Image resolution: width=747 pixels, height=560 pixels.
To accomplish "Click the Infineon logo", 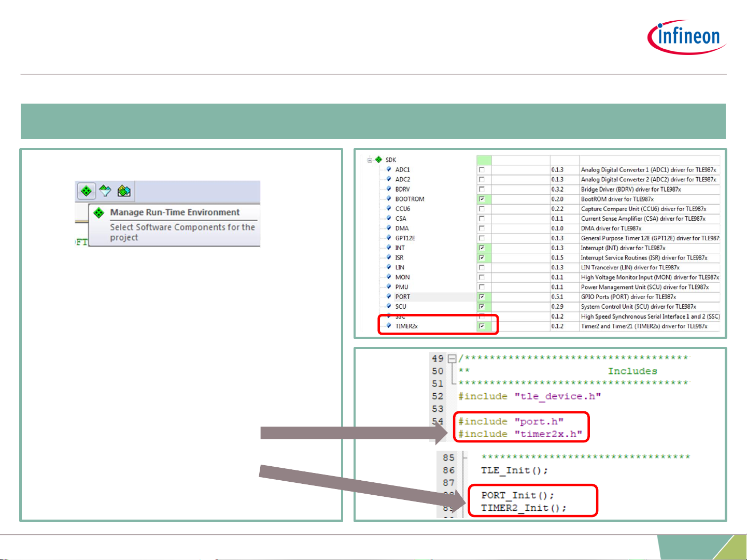I will click(687, 37).
